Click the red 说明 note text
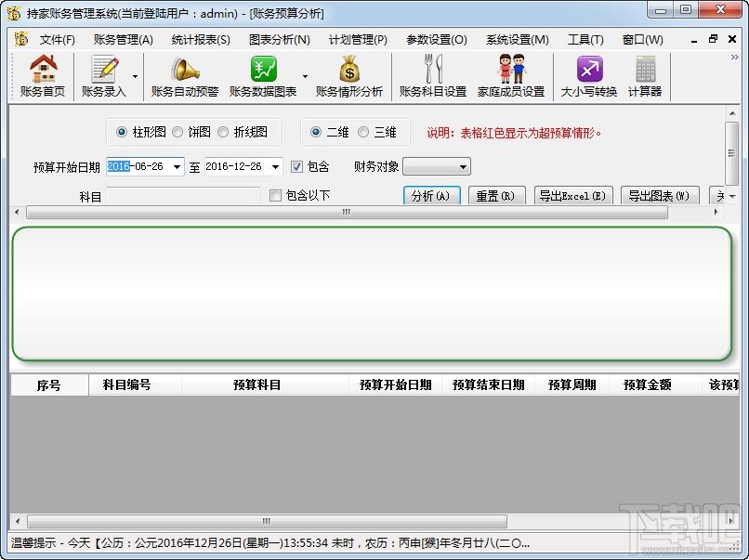The image size is (749, 560). (x=514, y=133)
